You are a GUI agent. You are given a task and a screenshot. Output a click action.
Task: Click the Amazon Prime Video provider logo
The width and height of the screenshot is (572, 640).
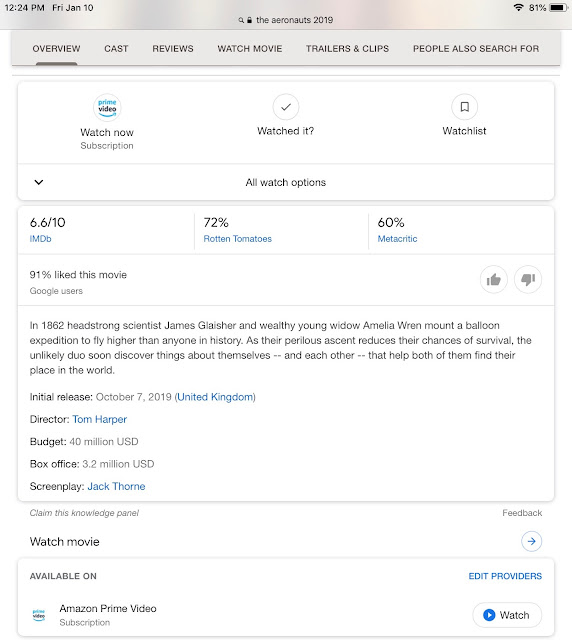click(39, 615)
